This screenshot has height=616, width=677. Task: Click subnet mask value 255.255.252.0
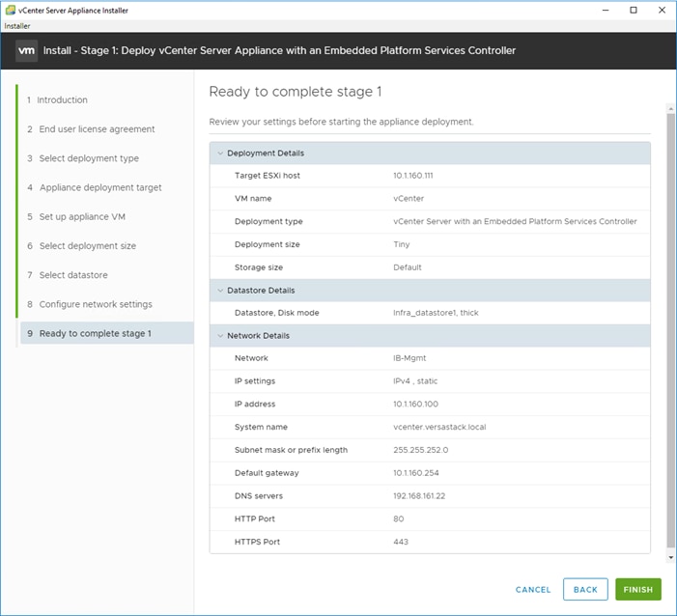click(x=420, y=450)
